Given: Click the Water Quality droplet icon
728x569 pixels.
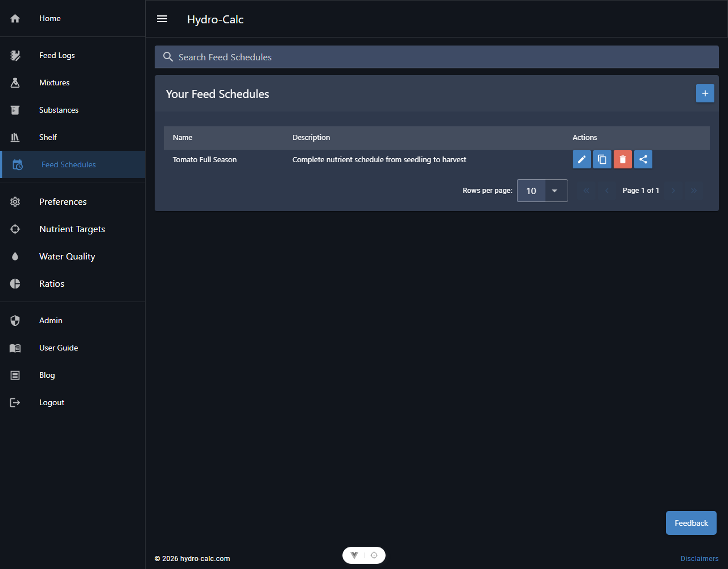Looking at the screenshot, I should [x=15, y=257].
